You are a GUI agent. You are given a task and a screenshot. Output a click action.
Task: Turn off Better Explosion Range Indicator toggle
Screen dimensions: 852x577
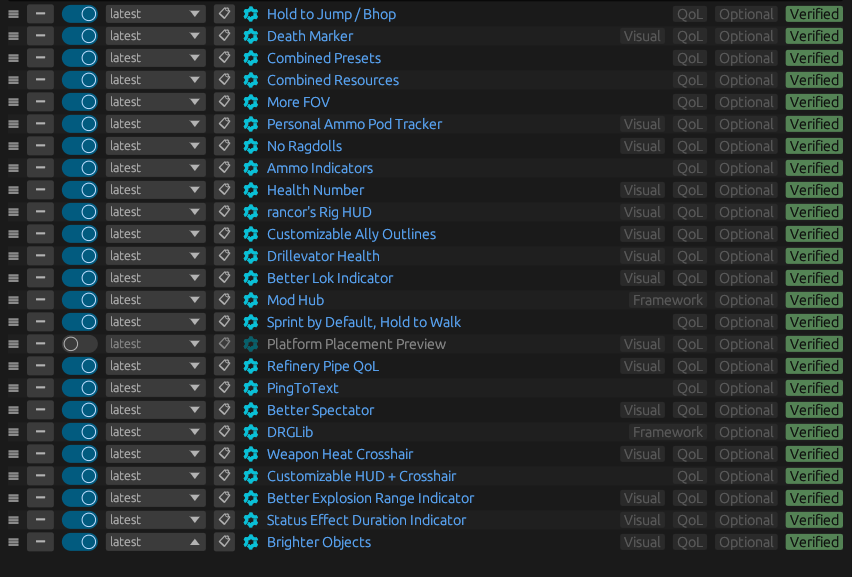coord(79,498)
